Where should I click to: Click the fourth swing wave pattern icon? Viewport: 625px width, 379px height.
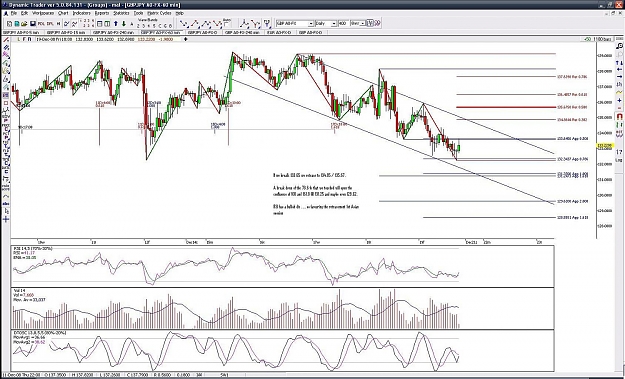[217, 24]
